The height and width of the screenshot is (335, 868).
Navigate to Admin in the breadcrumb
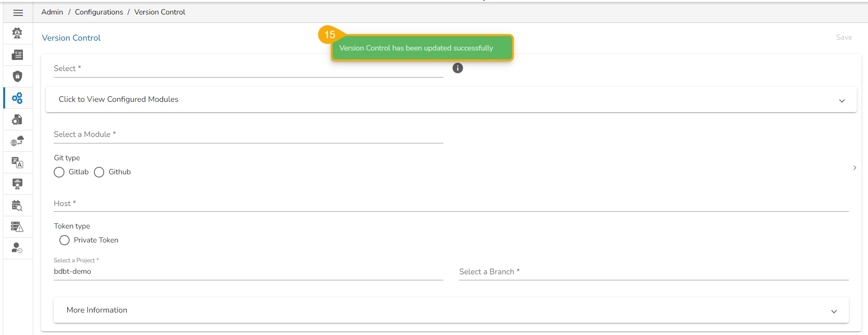[52, 12]
